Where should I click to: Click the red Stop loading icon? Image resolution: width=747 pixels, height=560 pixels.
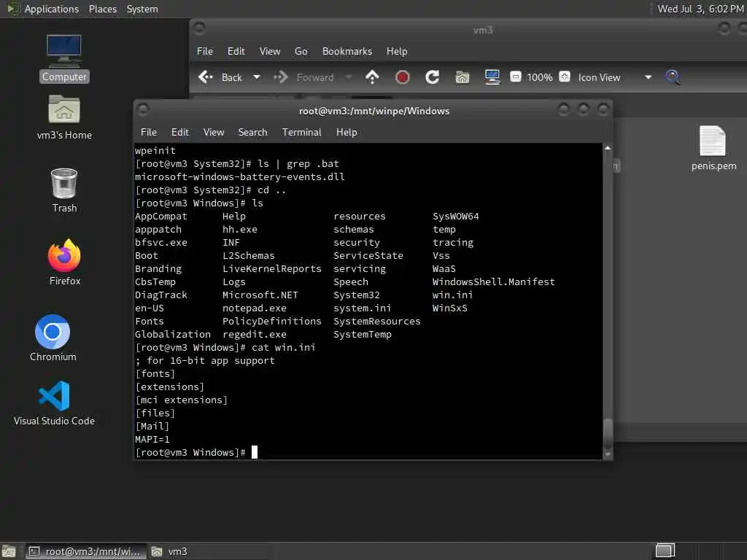[x=402, y=77]
